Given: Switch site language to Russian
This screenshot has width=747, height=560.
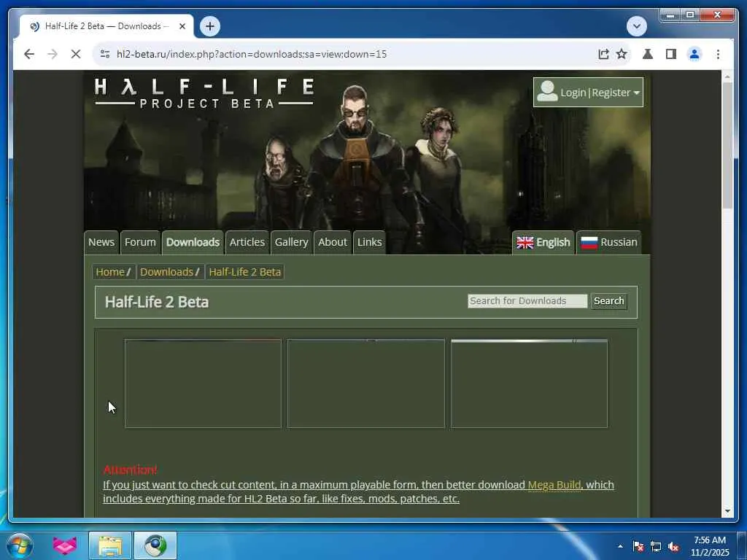Looking at the screenshot, I should 609,243.
